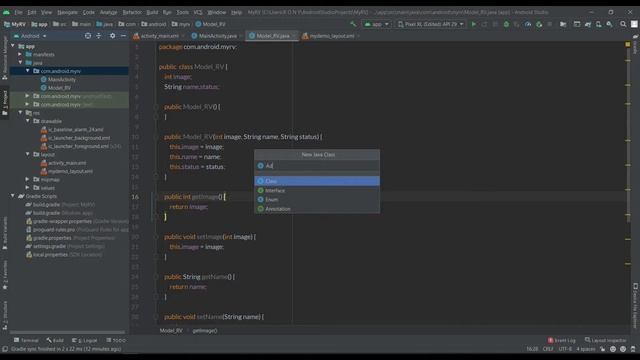The image size is (640, 360).
Task: Select Class in the New Java Class popup
Action: point(317,181)
